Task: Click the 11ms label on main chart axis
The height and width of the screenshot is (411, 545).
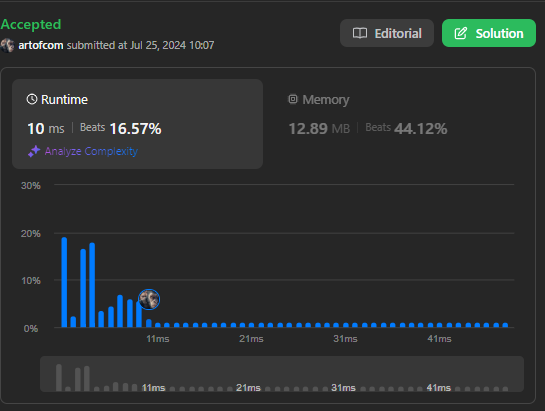Action: (x=157, y=339)
